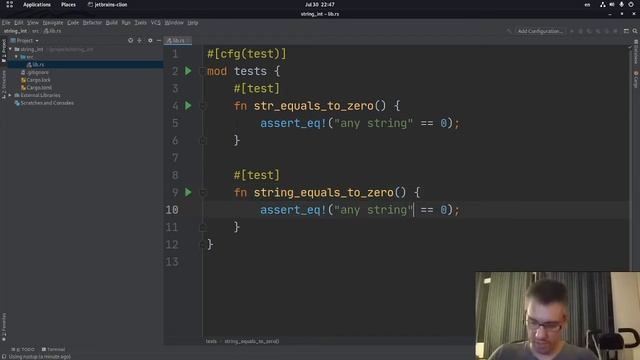Run the tests module from line 2 gutter

(x=188, y=71)
